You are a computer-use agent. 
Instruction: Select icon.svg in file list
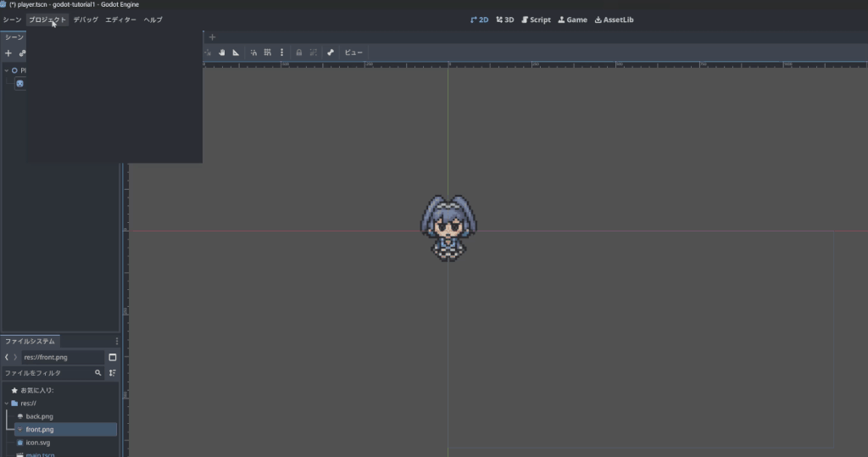click(x=37, y=443)
